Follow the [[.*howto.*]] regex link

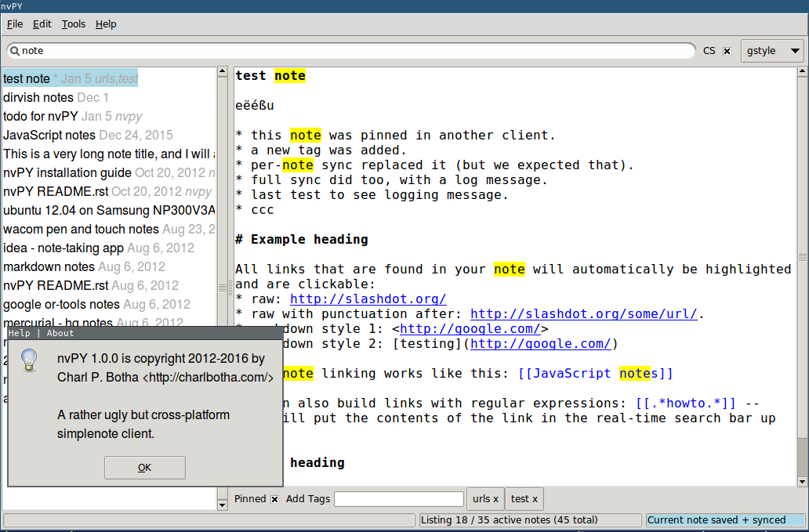(x=686, y=404)
